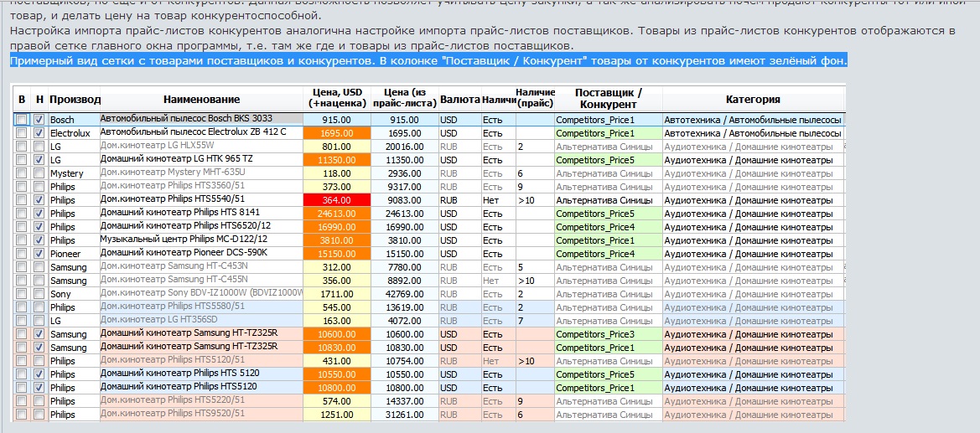
Task: Click green Competitors_Price5 cell in LG row
Action: pos(608,160)
